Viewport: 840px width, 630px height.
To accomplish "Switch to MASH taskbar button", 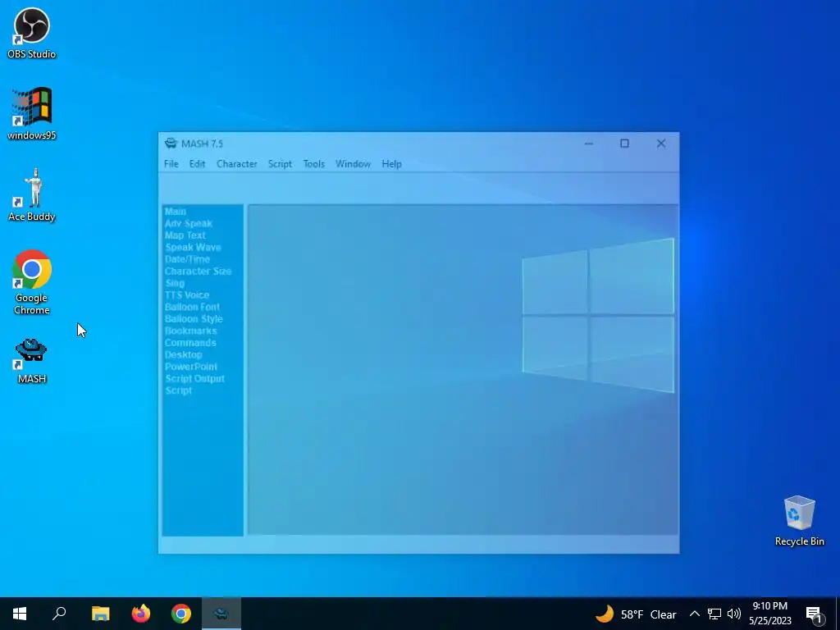I will click(x=221, y=614).
